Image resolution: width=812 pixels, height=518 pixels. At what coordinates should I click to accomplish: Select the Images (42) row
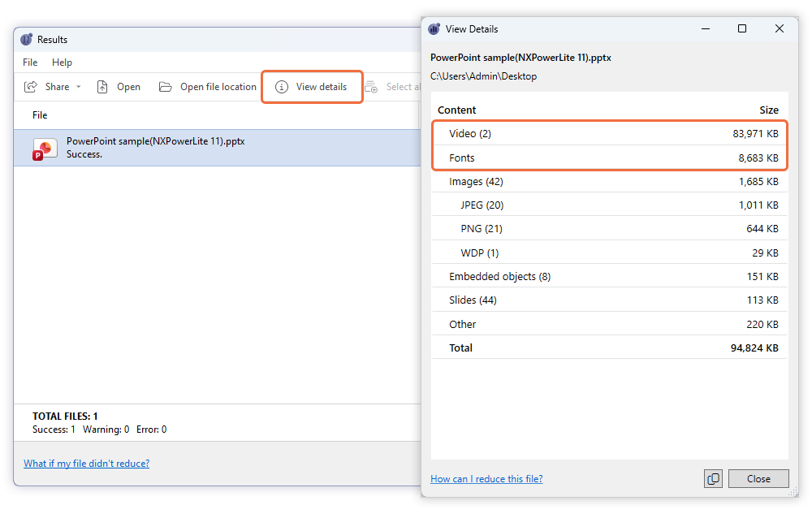(x=610, y=181)
